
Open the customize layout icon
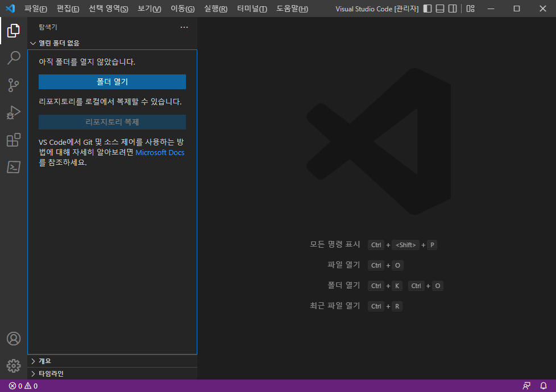point(470,9)
